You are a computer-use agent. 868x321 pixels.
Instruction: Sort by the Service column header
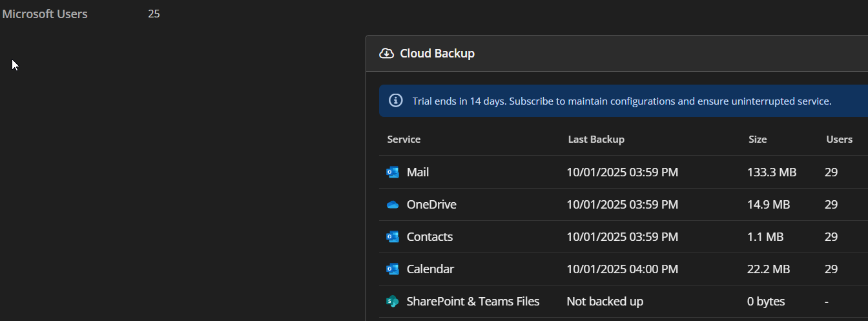[x=404, y=140]
